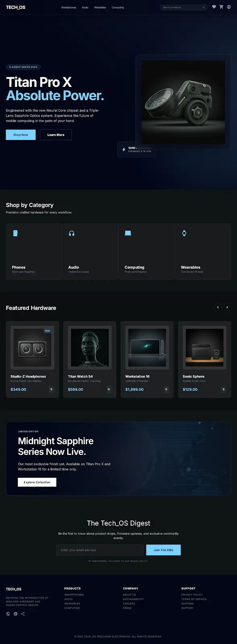The height and width of the screenshot is (644, 237).
Task: Click the Titan Watch S4 product name
Action: [x=80, y=376]
